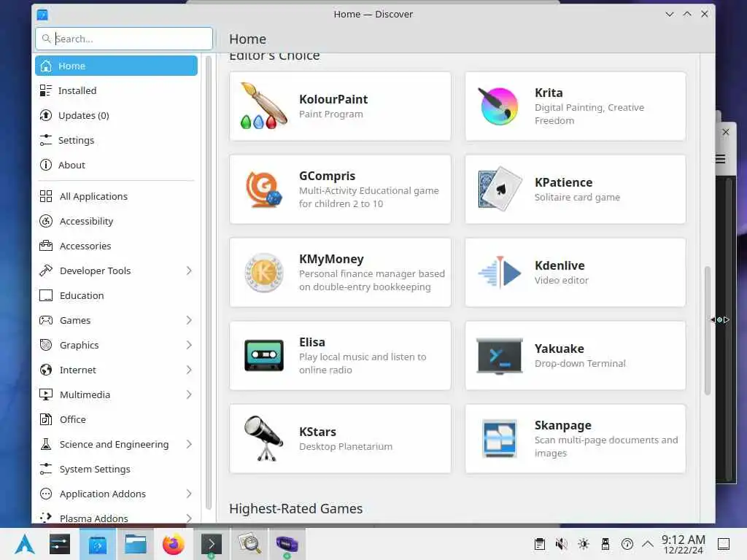747x560 pixels.
Task: Open the Skanpage app title
Action: click(x=562, y=425)
